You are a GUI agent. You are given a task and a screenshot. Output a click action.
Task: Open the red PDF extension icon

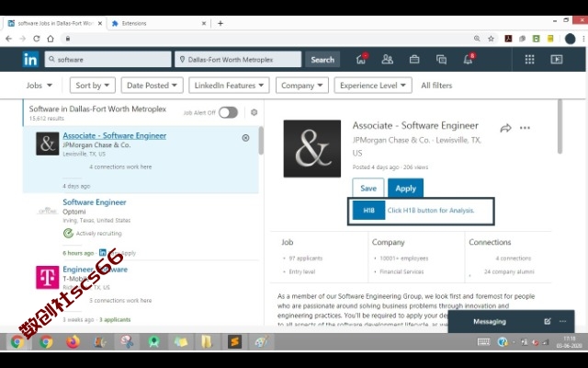508,39
